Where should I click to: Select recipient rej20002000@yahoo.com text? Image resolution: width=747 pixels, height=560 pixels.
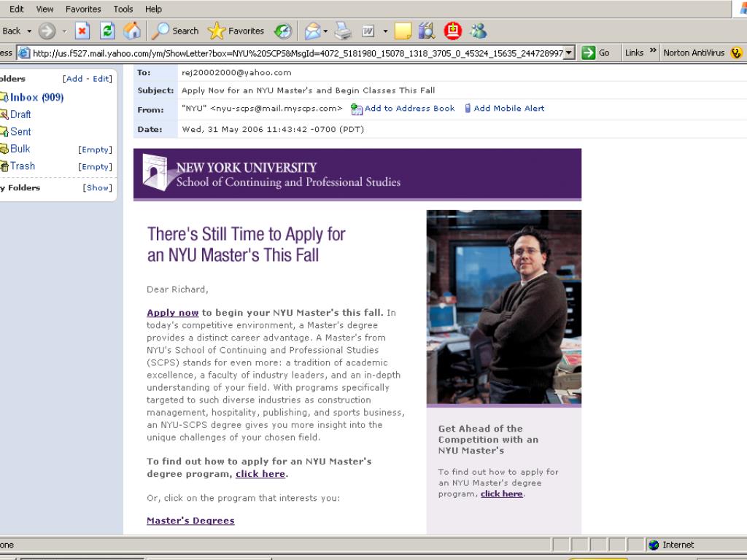[236, 73]
